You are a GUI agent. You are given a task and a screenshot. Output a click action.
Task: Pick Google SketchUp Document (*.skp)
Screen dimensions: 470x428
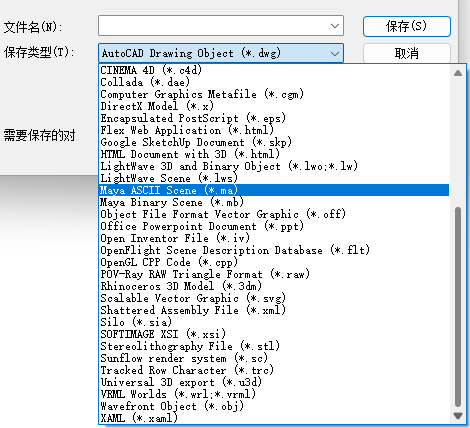pyautogui.click(x=274, y=142)
